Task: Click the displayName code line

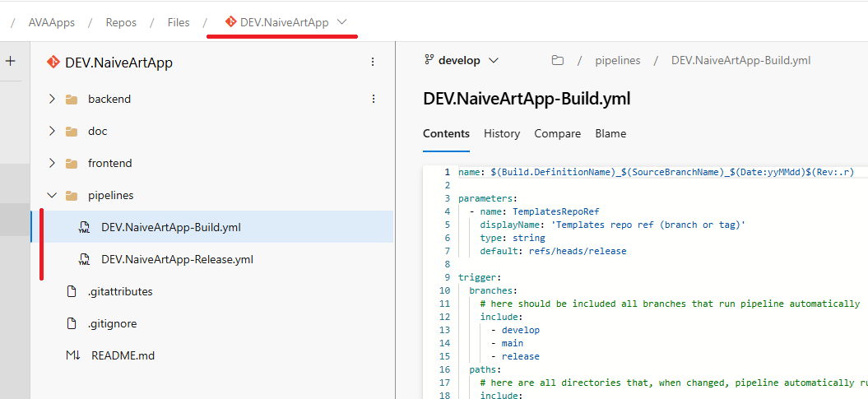Action: tap(613, 225)
